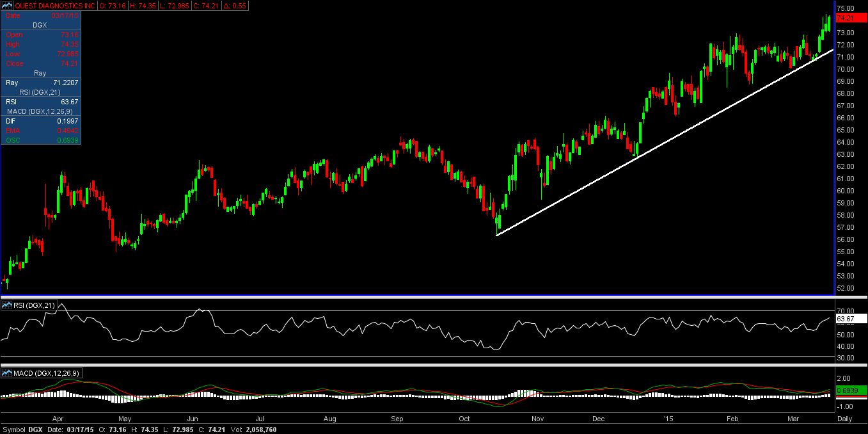Click the 30.00 level on the RSI axis
868x434 pixels.
[x=845, y=358]
